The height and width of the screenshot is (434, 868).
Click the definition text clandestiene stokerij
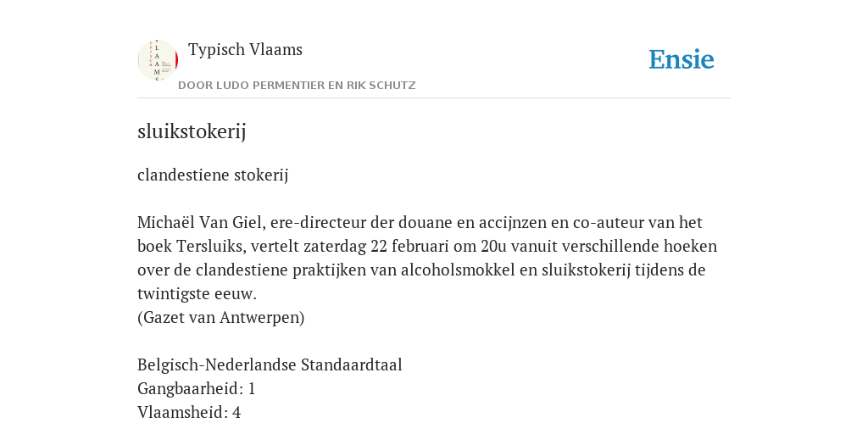[213, 175]
